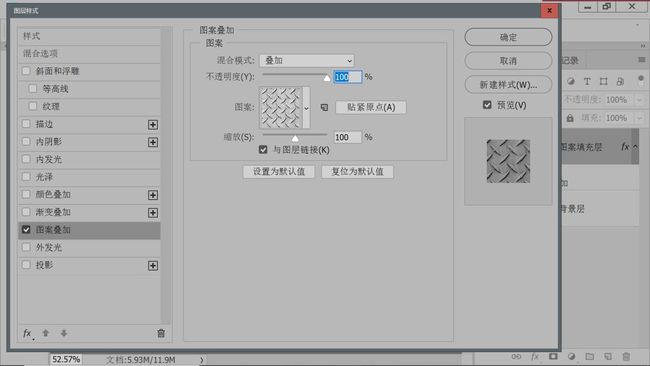Click the lock all icon in Layers panel
The image size is (650, 366).
tap(570, 118)
